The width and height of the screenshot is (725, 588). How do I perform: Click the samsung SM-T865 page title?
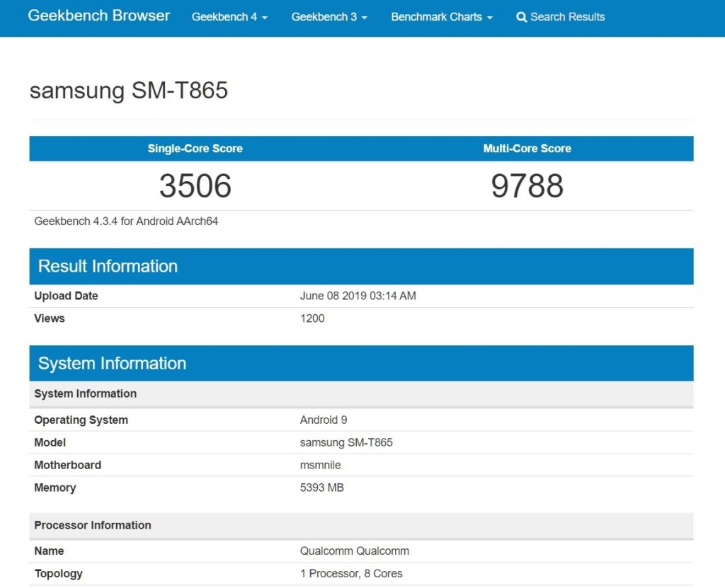point(129,91)
